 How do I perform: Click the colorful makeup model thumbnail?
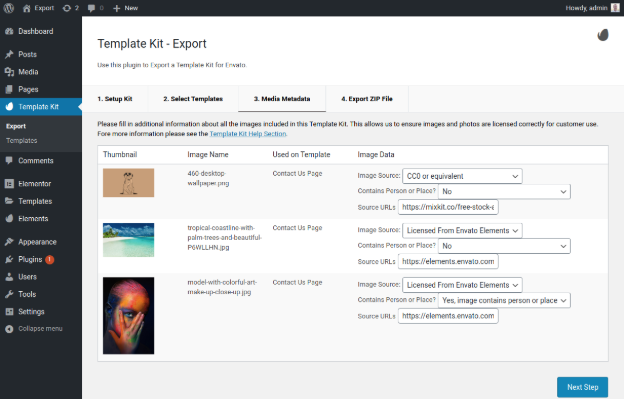coord(129,315)
